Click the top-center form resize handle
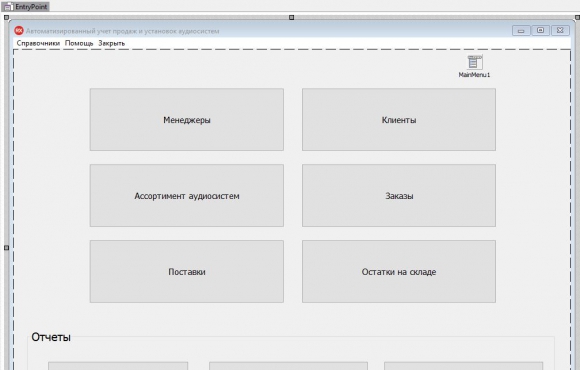The width and height of the screenshot is (580, 370). tap(291, 17)
